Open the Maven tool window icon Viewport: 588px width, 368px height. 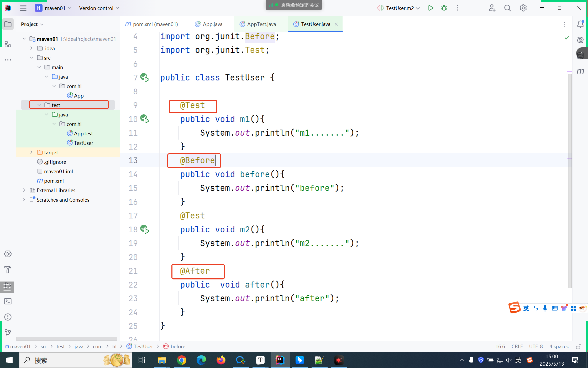tap(580, 71)
